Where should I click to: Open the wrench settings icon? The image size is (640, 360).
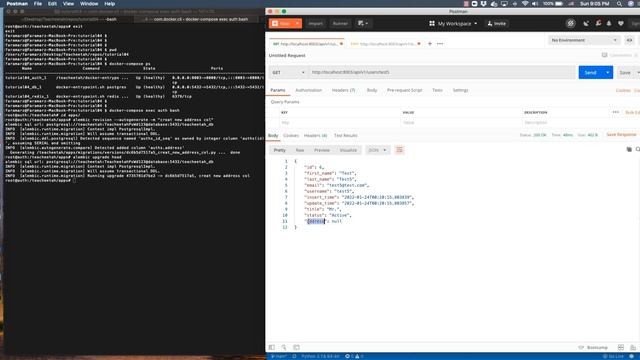point(598,24)
